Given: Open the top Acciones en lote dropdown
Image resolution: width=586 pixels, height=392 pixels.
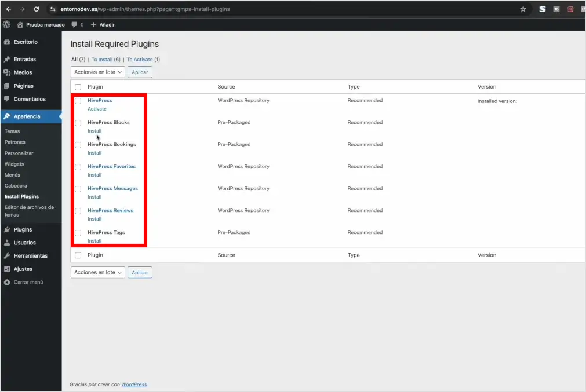Looking at the screenshot, I should (x=97, y=72).
